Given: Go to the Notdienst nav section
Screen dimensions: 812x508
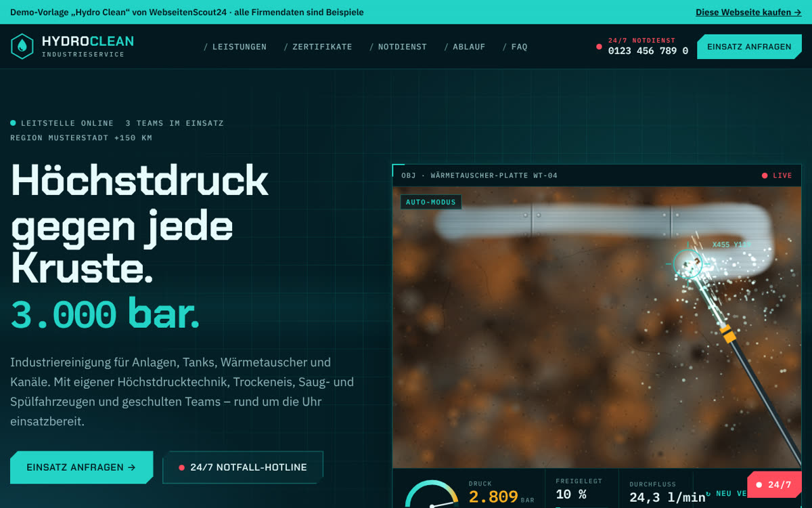Looking at the screenshot, I should (398, 47).
